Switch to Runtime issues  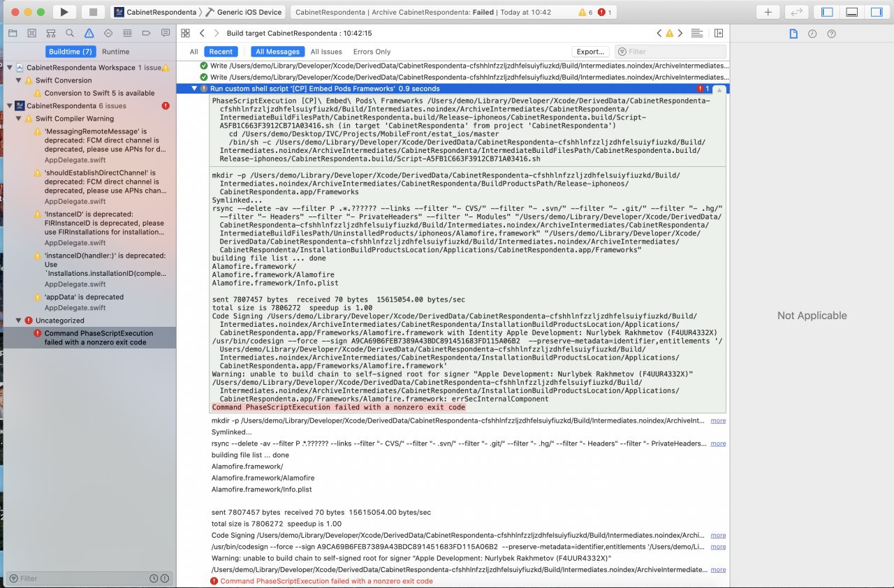[x=115, y=52]
